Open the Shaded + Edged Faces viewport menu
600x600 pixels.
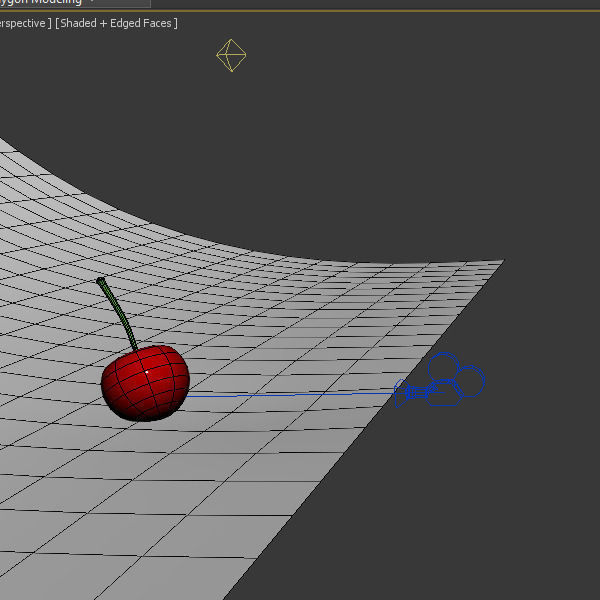coord(116,23)
